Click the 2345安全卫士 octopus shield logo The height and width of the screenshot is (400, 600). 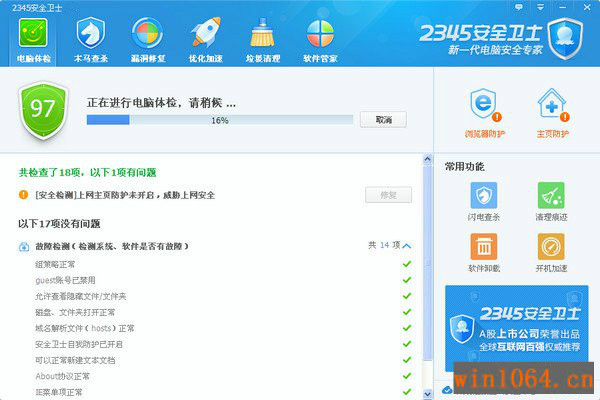point(565,39)
